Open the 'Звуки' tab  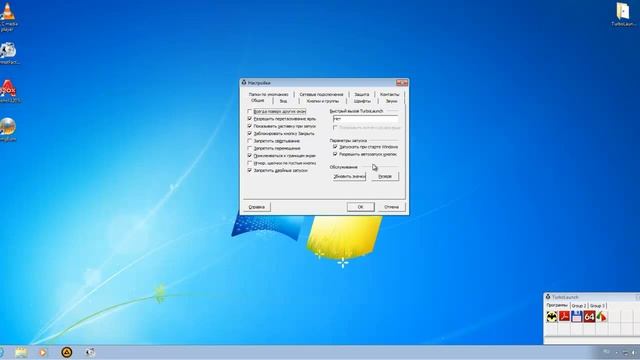391,101
